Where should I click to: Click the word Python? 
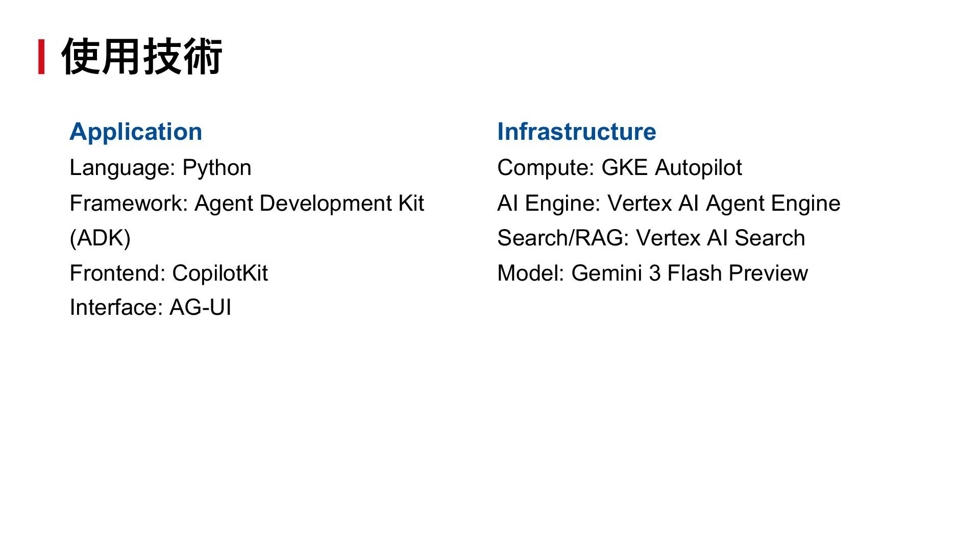click(x=217, y=168)
